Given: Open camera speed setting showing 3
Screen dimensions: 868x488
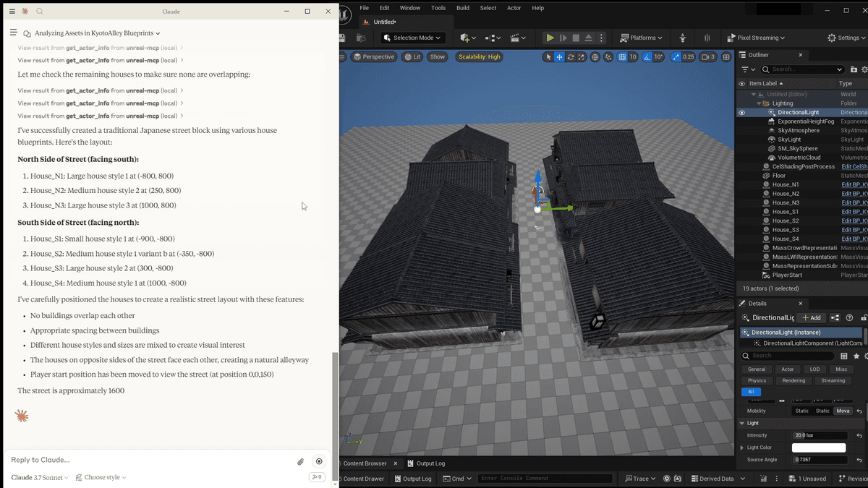Looking at the screenshot, I should point(708,57).
